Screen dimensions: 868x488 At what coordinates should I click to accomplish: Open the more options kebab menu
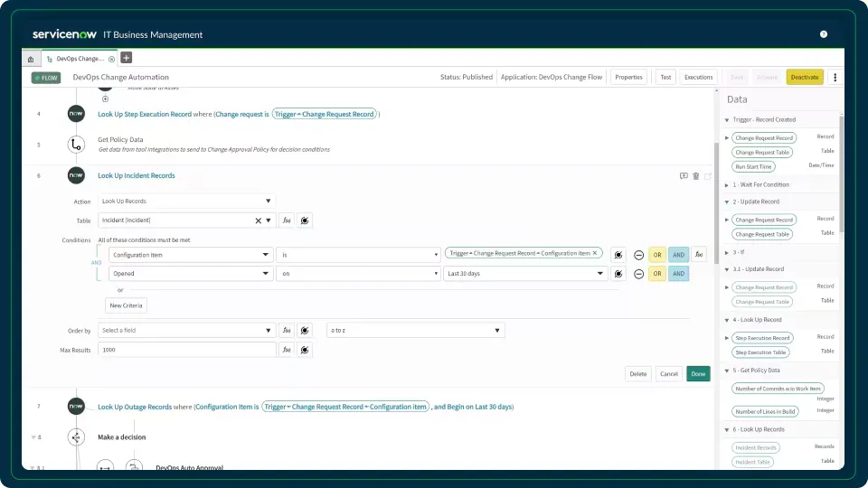pos(835,78)
